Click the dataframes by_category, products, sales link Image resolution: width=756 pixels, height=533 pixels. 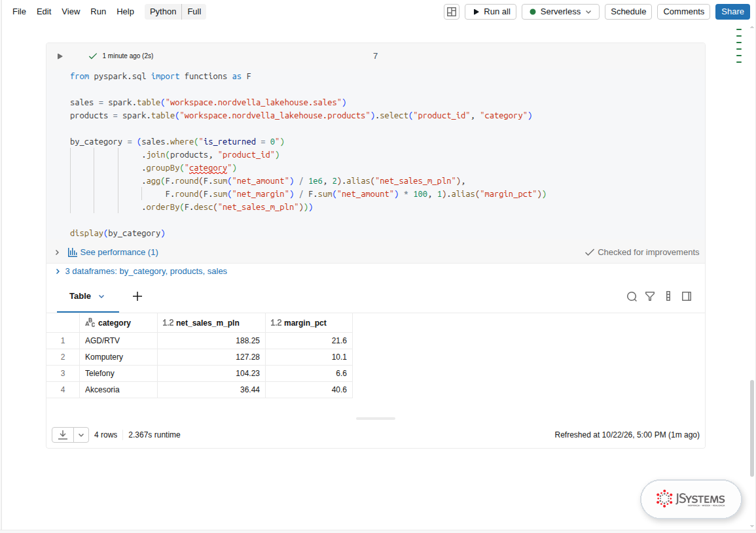pos(146,271)
